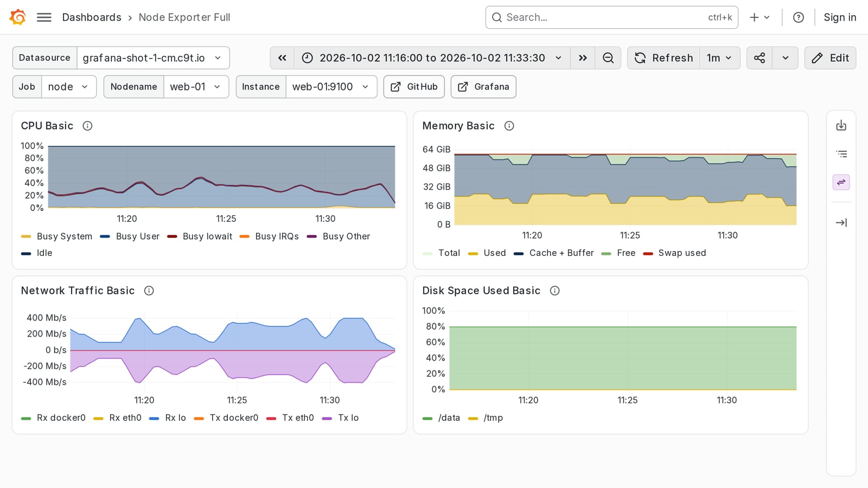Open the time range picker
The width and height of the screenshot is (868, 488).
coord(432,58)
